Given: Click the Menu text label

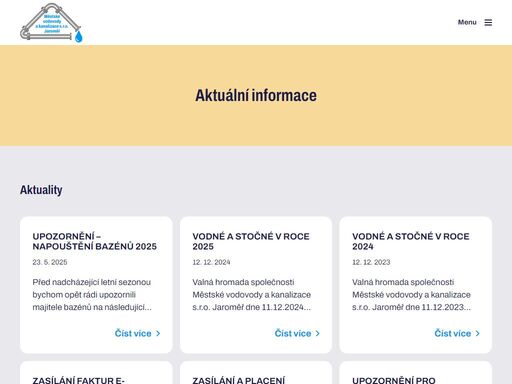Looking at the screenshot, I should pyautogui.click(x=467, y=22).
